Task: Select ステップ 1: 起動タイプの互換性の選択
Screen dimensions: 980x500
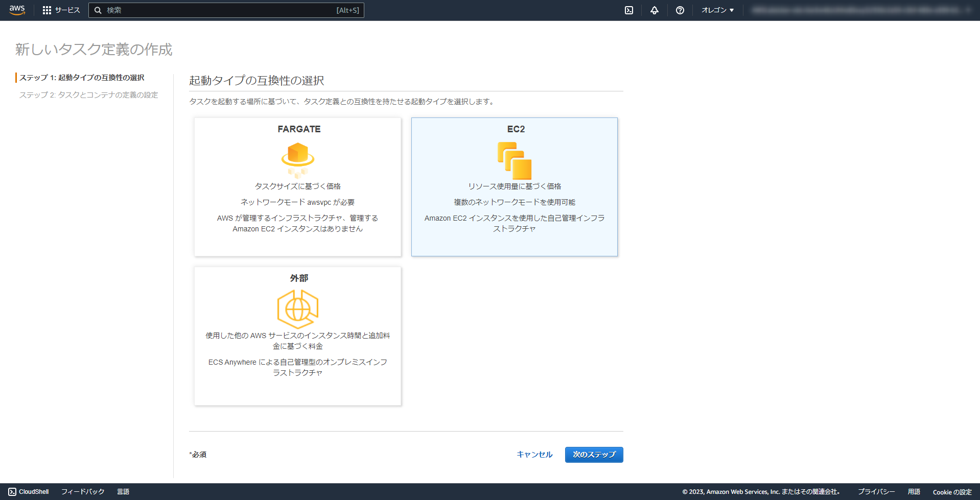Action: tap(82, 77)
